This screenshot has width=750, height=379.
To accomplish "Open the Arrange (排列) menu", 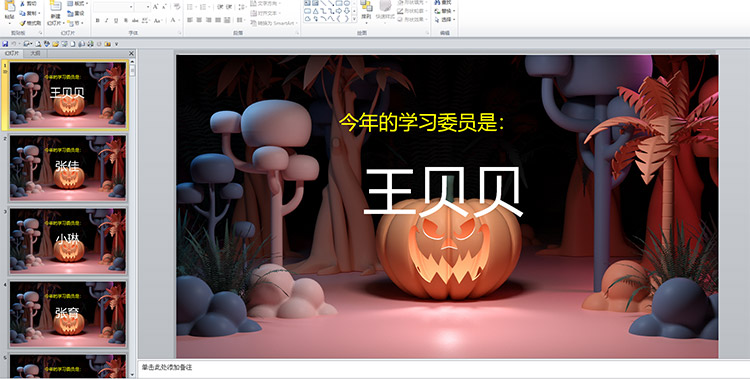I will click(x=366, y=12).
